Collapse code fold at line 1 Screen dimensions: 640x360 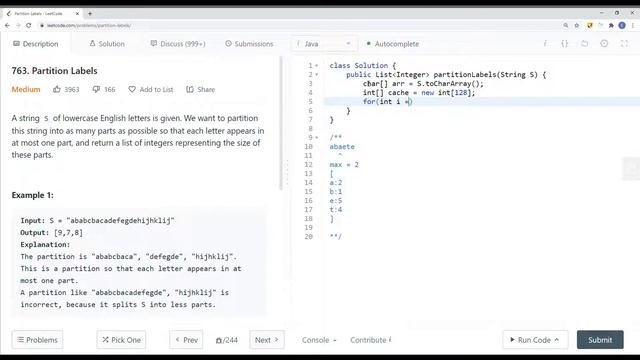point(316,66)
